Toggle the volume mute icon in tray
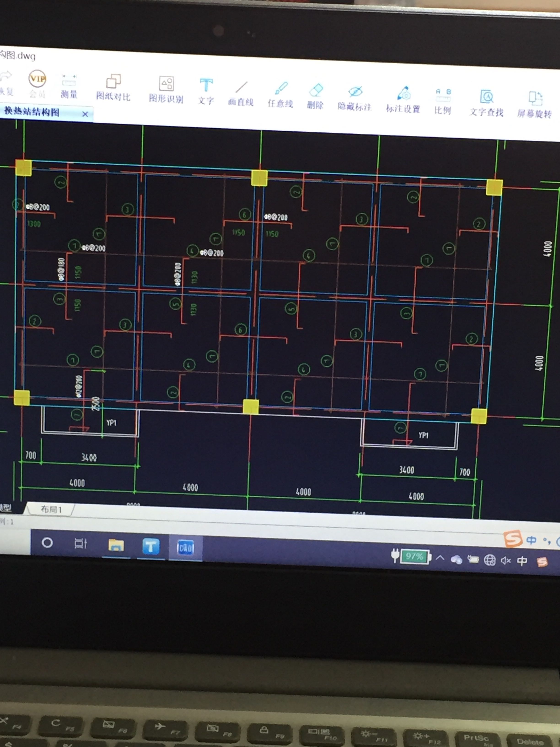Viewport: 560px width, 747px height. pos(505,560)
